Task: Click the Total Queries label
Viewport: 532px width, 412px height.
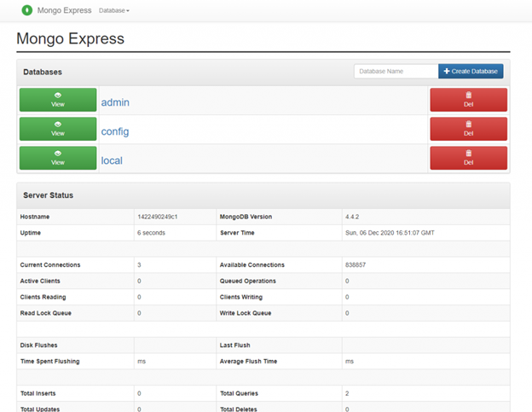Action: 239,393
